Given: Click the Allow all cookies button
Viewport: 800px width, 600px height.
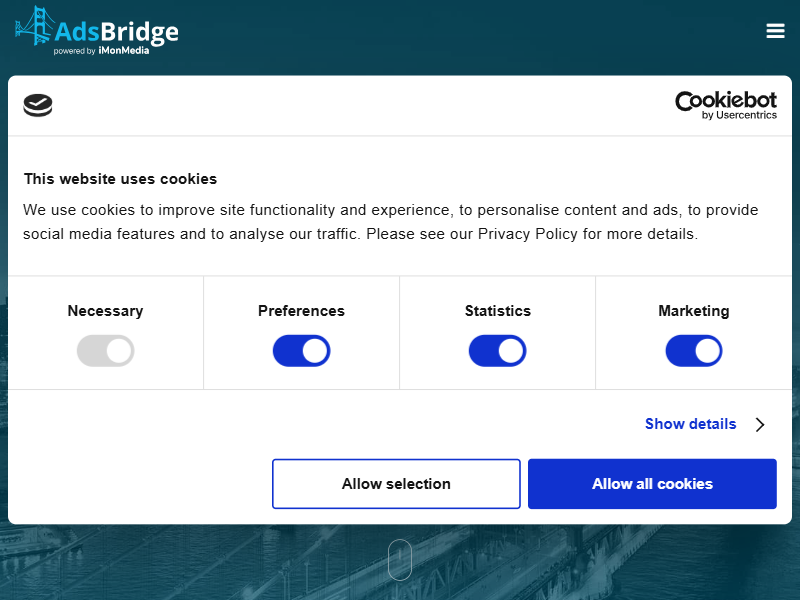Looking at the screenshot, I should (652, 483).
